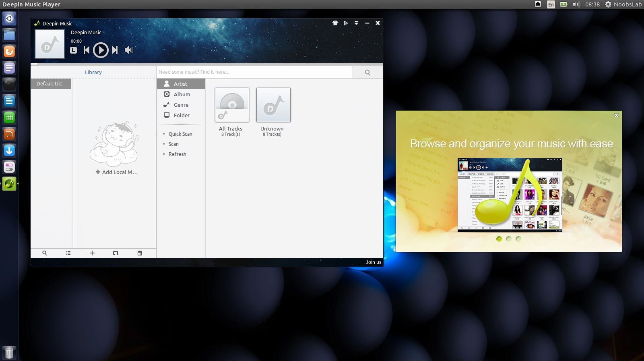644x361 pixels.
Task: Skip to the next track
Action: (115, 50)
